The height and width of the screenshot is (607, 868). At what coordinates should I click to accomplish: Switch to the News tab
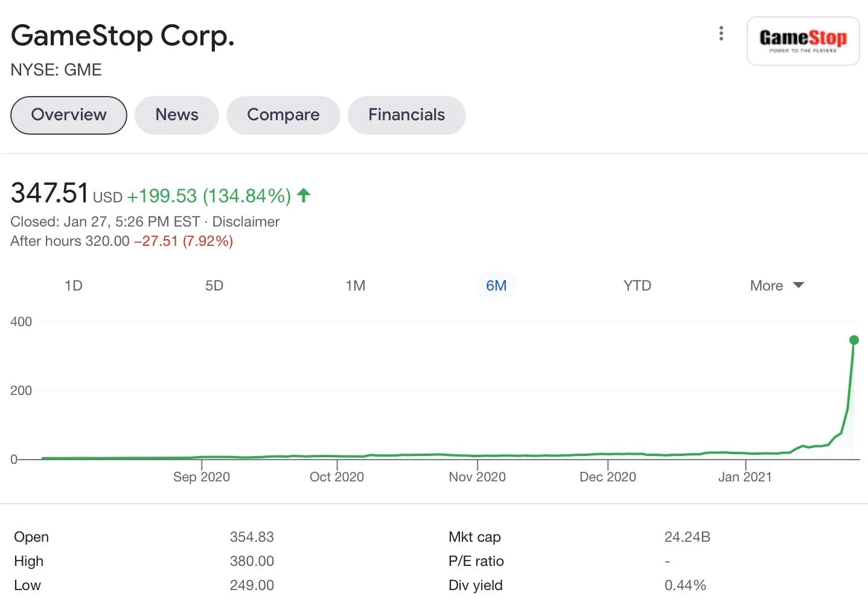[x=176, y=115]
